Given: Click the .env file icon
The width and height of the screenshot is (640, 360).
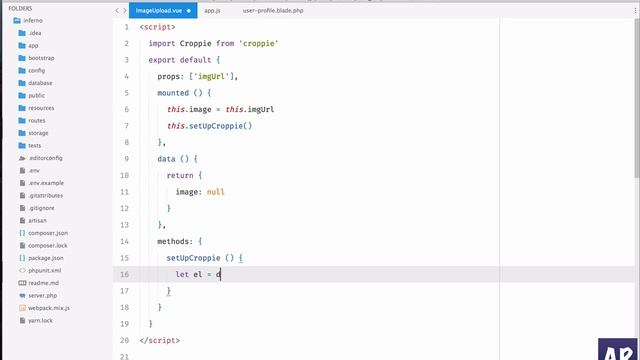Looking at the screenshot, I should 22,171.
